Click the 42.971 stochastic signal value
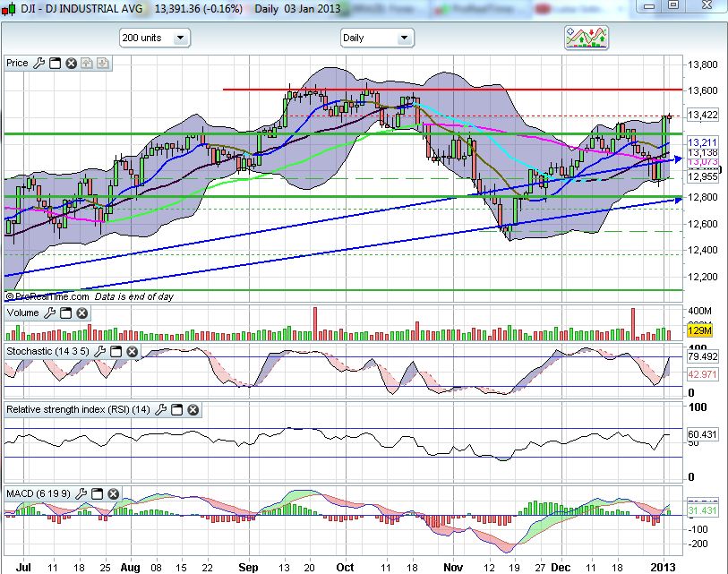This screenshot has width=728, height=574. coord(702,374)
